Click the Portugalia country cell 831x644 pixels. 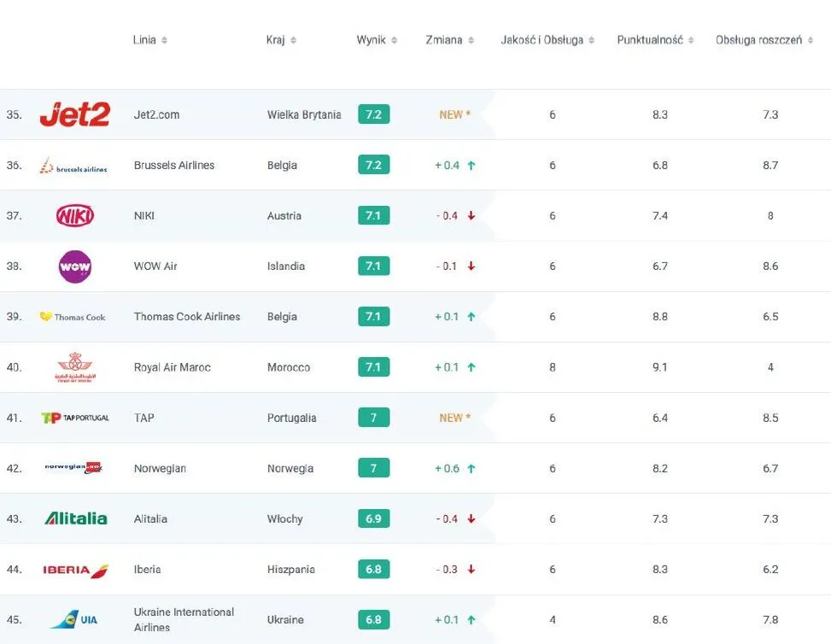(x=291, y=418)
